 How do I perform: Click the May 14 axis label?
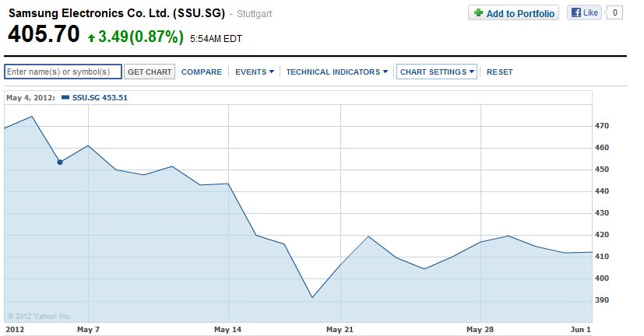coord(227,330)
